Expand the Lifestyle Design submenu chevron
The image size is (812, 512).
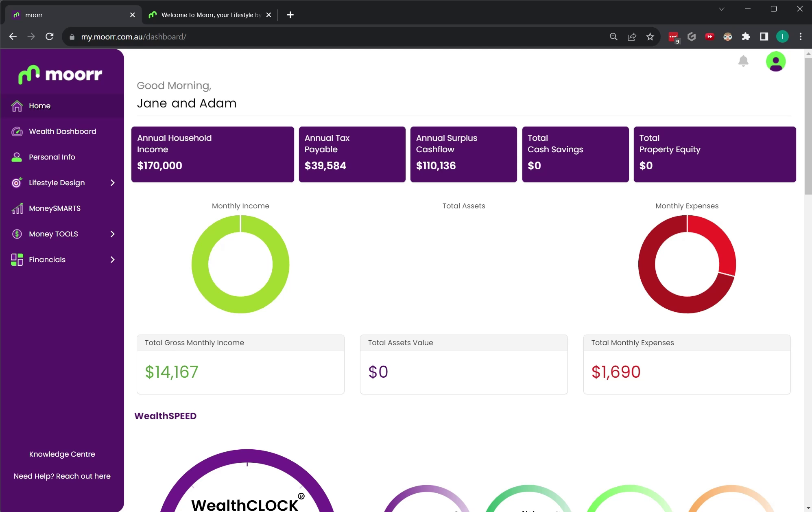(113, 183)
